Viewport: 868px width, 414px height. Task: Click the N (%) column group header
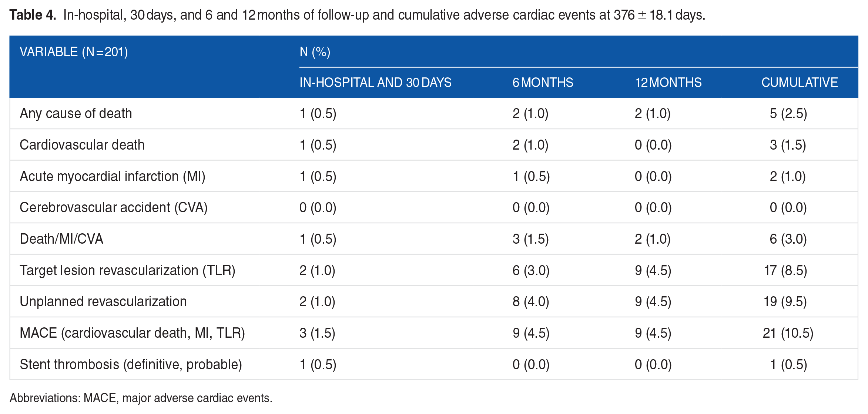pos(315,52)
